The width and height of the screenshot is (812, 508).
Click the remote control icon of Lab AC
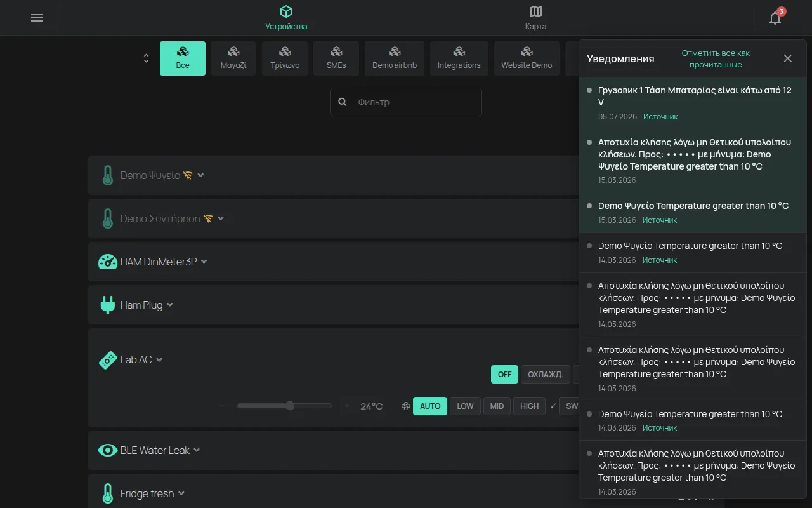click(108, 360)
